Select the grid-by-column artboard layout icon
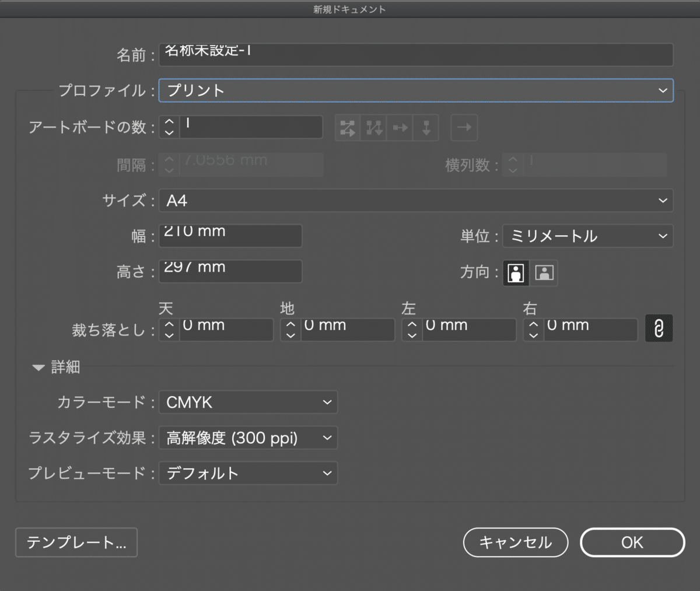Viewport: 700px width, 591px height. coord(373,128)
